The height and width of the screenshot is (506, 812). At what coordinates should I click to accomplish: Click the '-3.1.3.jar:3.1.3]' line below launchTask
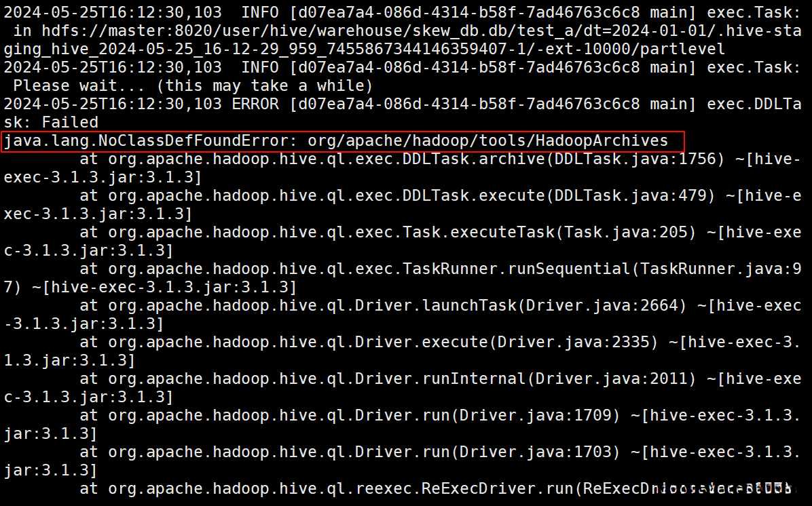[84, 324]
